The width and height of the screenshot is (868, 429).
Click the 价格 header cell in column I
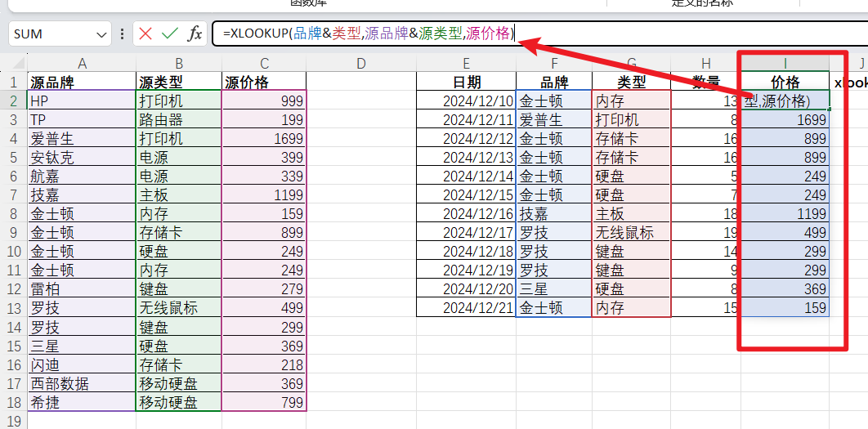tap(785, 82)
